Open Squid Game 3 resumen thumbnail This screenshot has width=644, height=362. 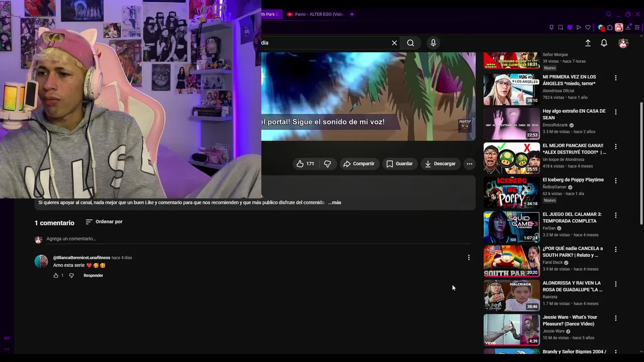click(x=512, y=227)
